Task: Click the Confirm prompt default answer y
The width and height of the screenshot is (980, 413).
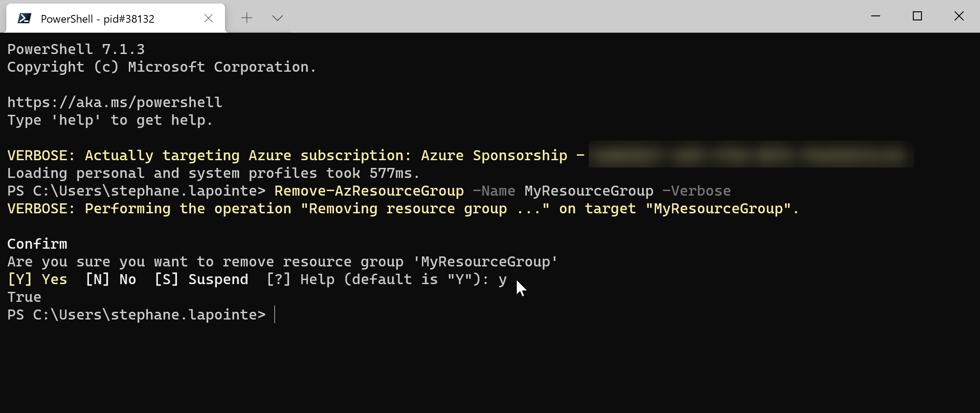Action: coord(502,279)
